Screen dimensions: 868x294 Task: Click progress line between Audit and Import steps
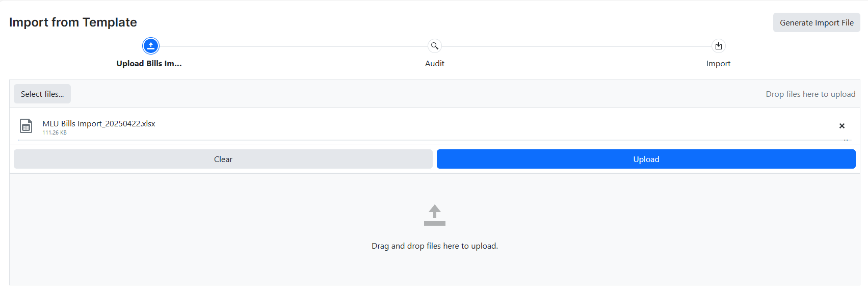576,46
